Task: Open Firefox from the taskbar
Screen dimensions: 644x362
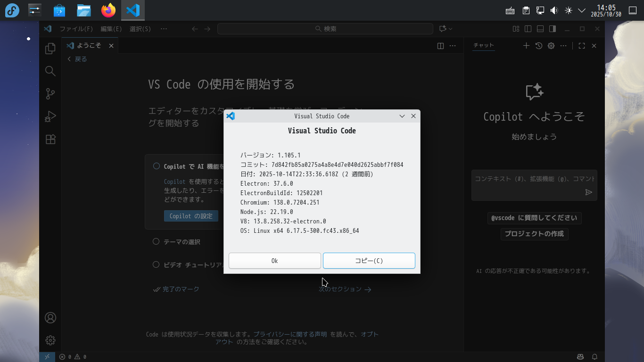Action: point(108,10)
